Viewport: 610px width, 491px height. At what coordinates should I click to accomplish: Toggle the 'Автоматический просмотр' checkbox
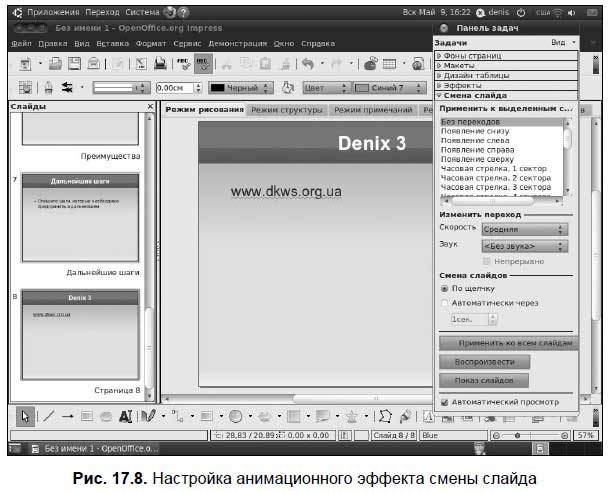445,403
